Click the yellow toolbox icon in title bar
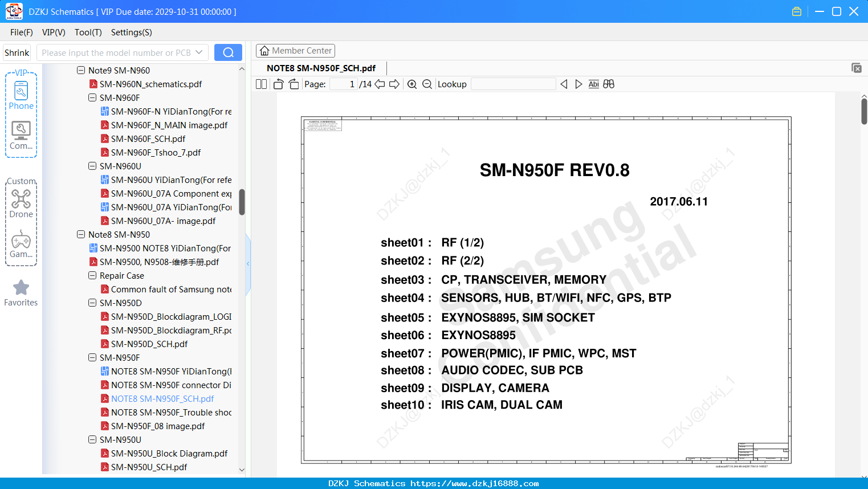Screen dimensions: 868x489 point(797,11)
